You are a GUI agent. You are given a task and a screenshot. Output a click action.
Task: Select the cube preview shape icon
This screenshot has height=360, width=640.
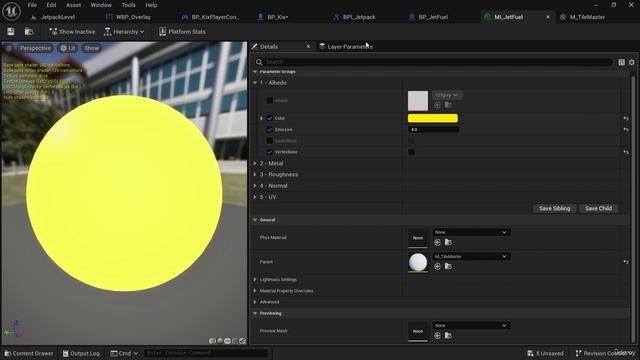[x=235, y=341]
